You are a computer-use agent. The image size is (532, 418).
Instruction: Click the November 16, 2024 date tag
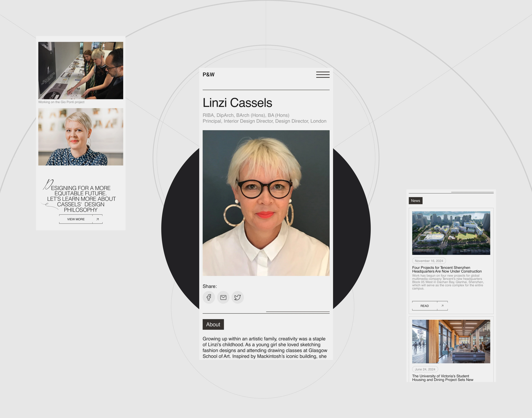pos(429,261)
